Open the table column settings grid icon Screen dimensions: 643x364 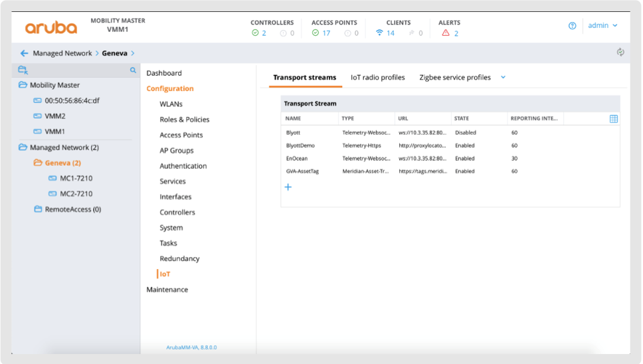[x=613, y=119]
